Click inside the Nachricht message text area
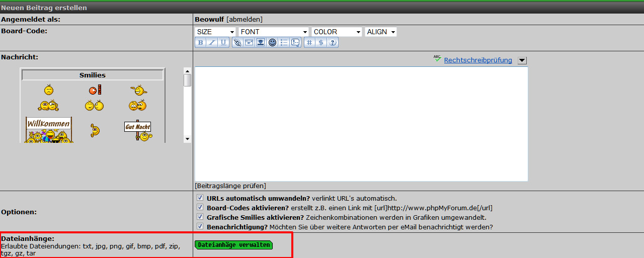Image resolution: width=644 pixels, height=258 pixels. pyautogui.click(x=361, y=124)
